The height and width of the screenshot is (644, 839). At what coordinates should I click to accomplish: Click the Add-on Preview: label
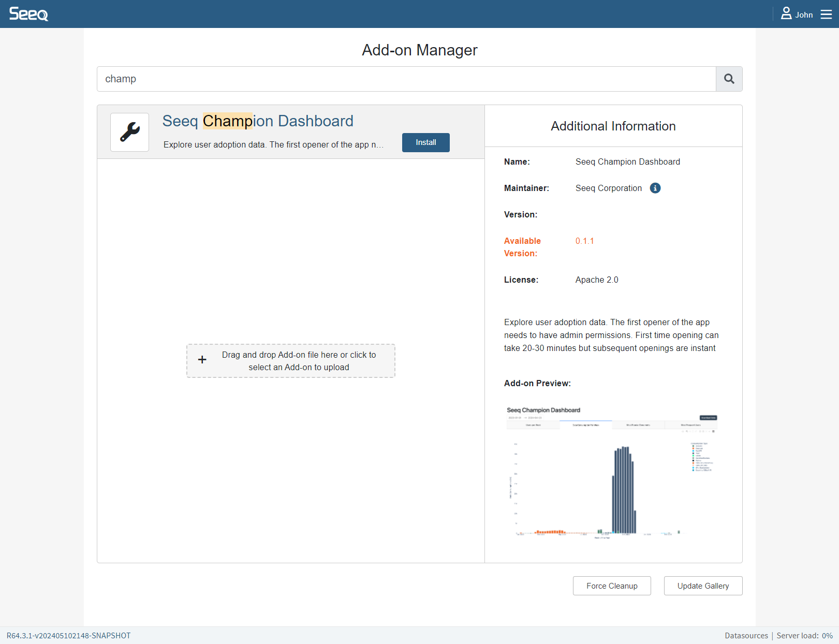point(537,383)
